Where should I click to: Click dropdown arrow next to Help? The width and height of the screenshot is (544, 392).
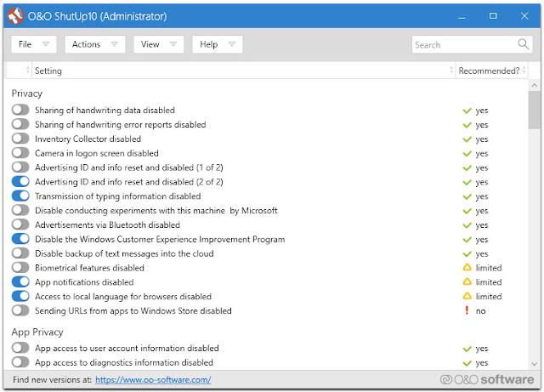pos(231,44)
